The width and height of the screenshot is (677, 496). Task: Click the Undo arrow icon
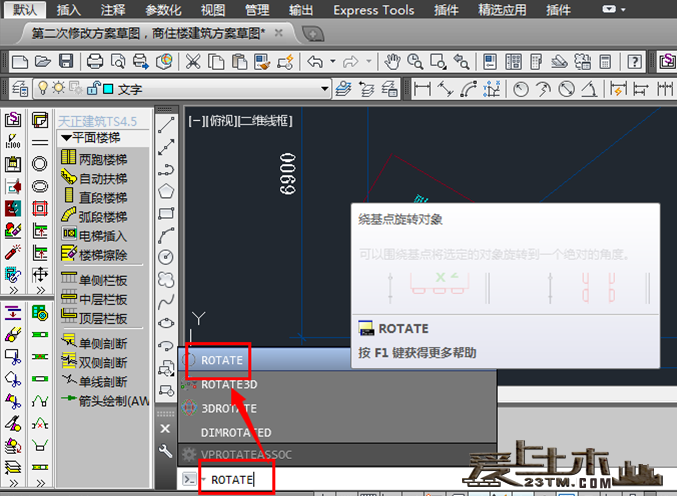tap(315, 62)
